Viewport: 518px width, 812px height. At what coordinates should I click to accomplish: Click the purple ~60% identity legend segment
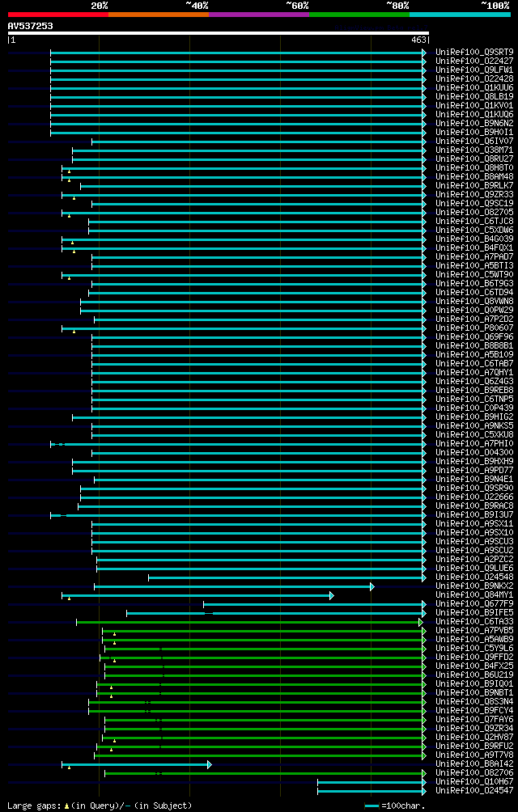pos(259,15)
